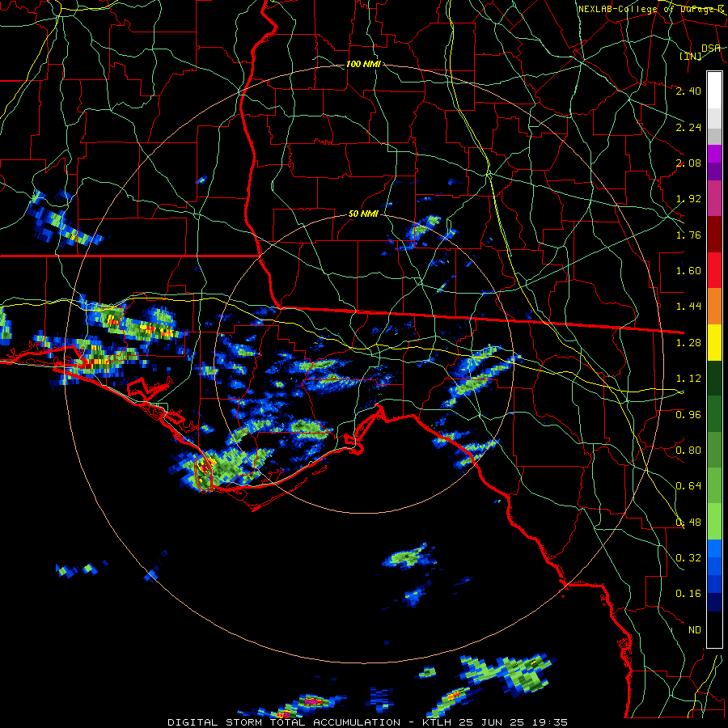
Task: Select the 0.48 legend value
Action: [688, 523]
